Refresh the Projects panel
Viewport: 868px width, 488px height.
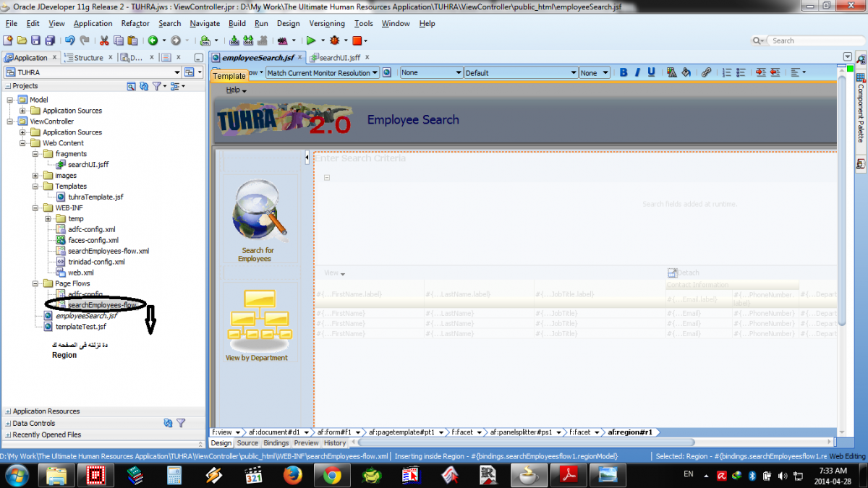(x=144, y=86)
